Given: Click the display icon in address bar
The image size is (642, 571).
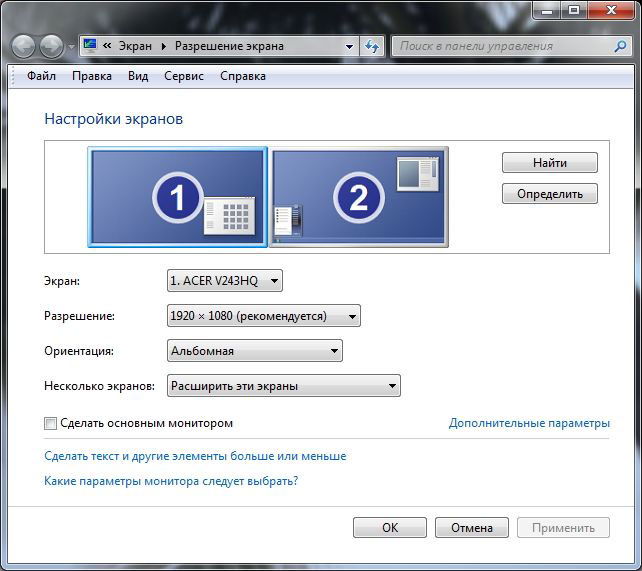Looking at the screenshot, I should tap(90, 45).
